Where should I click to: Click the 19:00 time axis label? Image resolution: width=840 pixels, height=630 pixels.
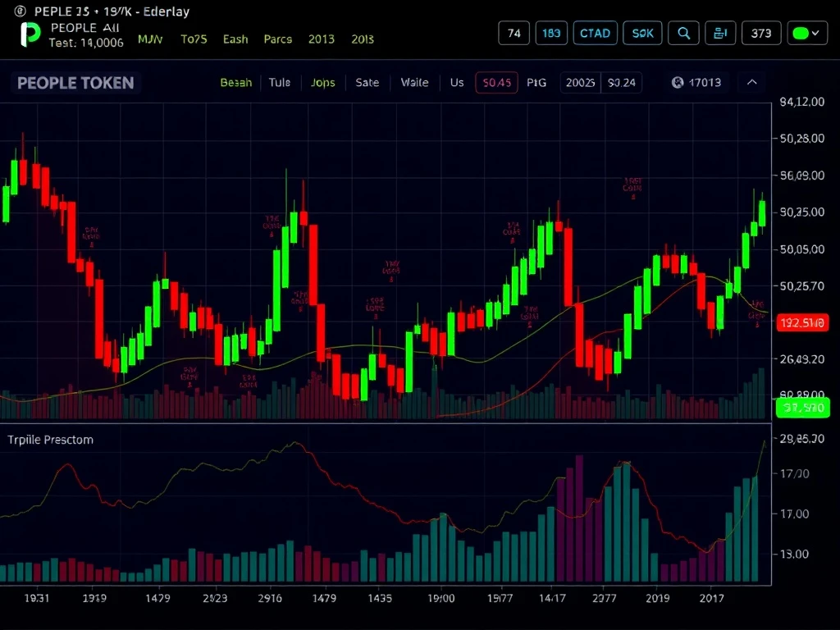(x=441, y=598)
